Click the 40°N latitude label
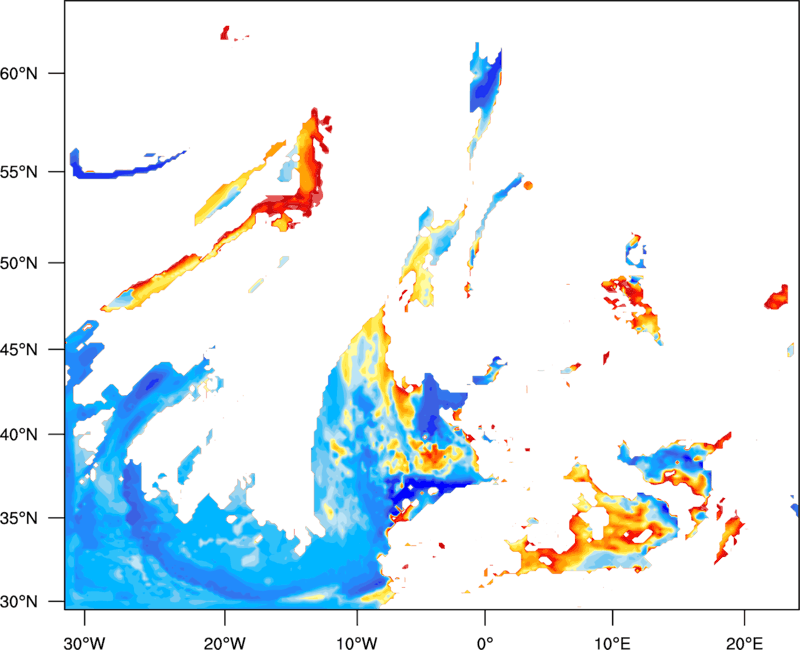 tap(19, 435)
